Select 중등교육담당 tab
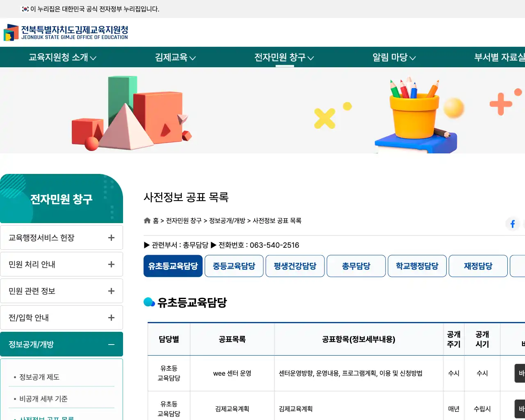This screenshot has width=525, height=420. point(234,266)
